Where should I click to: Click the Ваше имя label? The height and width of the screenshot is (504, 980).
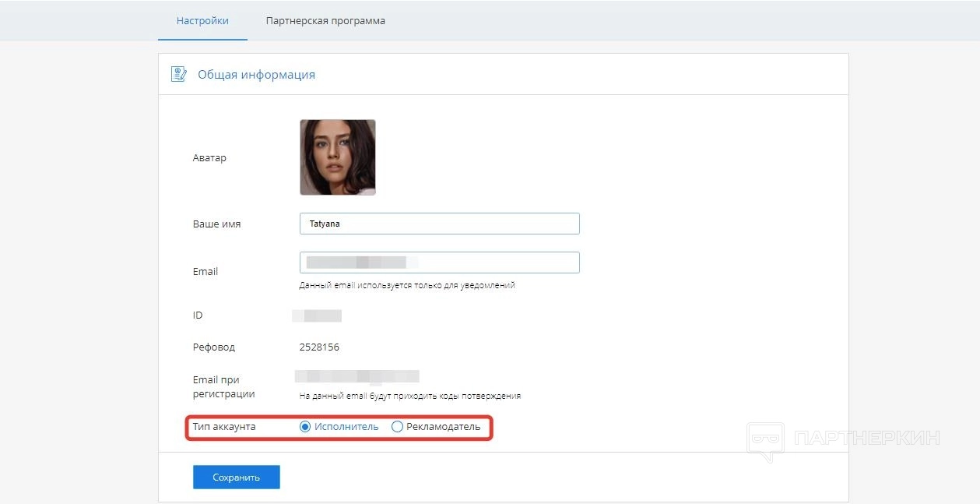(x=216, y=224)
